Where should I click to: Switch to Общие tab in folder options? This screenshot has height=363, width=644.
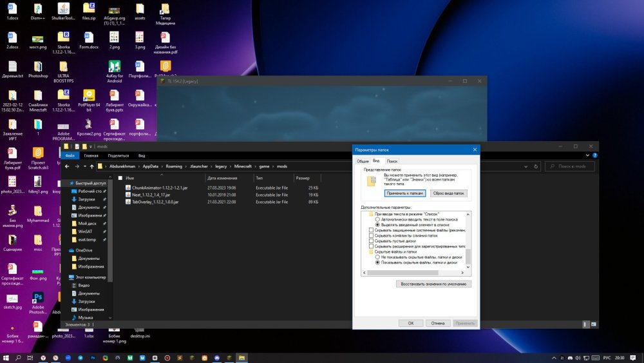[363, 161]
